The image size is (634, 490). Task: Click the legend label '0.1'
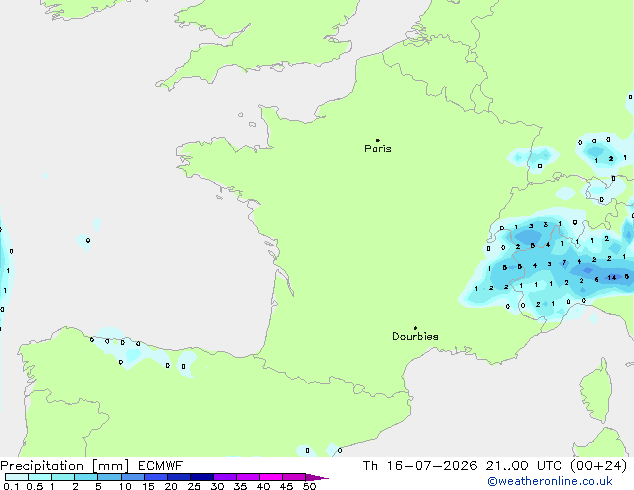click(x=11, y=486)
